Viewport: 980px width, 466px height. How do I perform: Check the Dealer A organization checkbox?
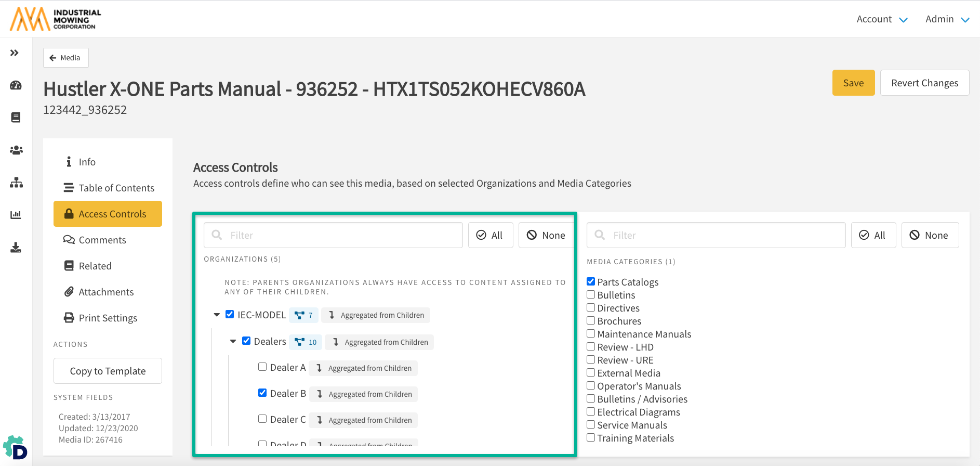coord(262,367)
